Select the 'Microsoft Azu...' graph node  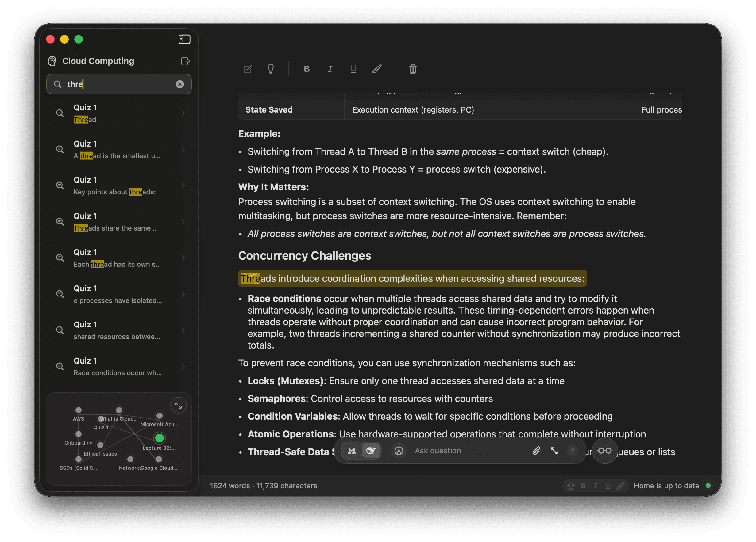(x=160, y=416)
